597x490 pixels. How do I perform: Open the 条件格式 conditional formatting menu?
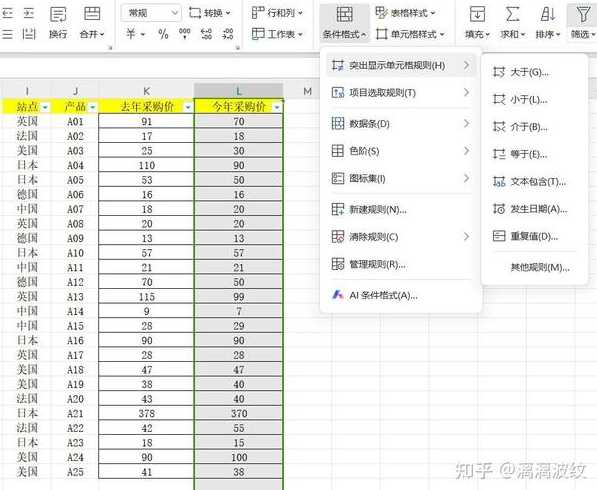coord(344,22)
